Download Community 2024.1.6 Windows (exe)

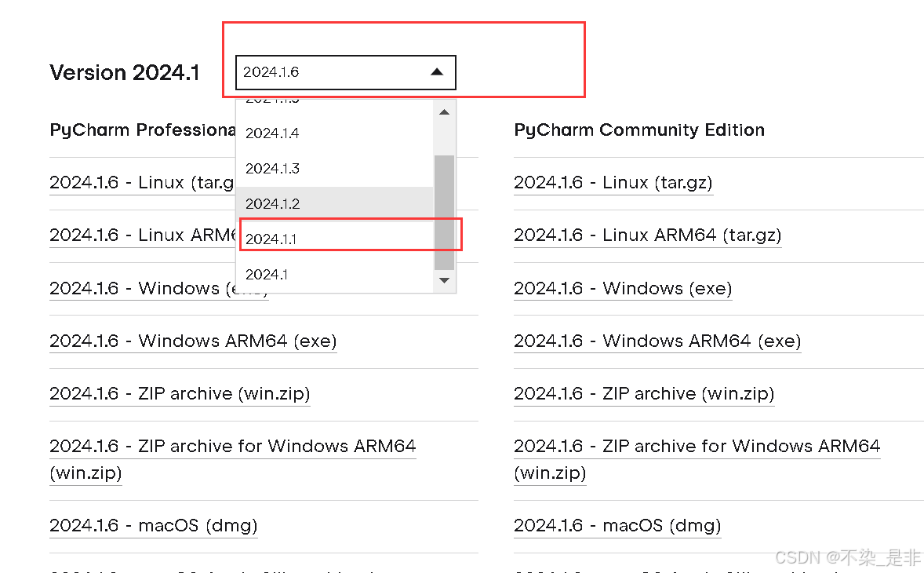(623, 288)
